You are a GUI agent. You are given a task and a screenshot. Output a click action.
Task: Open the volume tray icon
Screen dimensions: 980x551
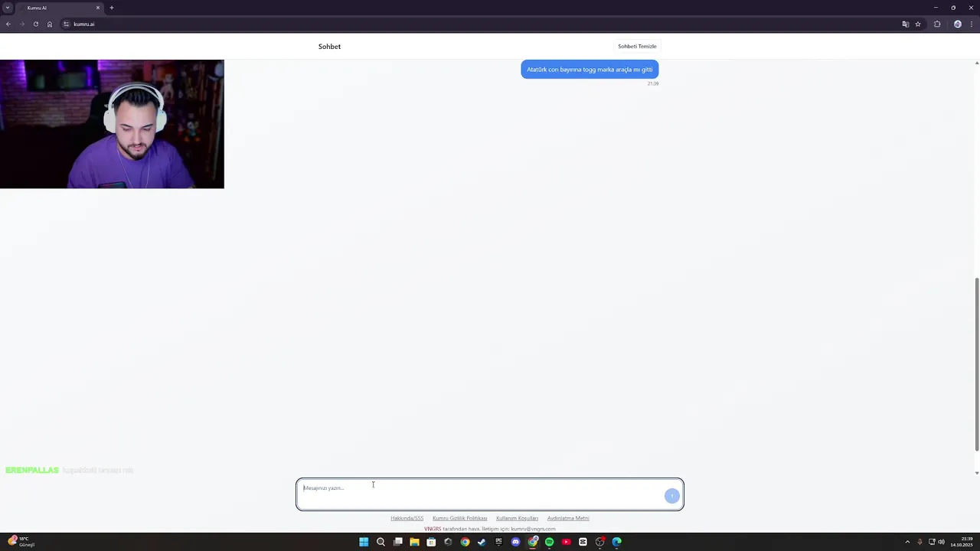941,542
